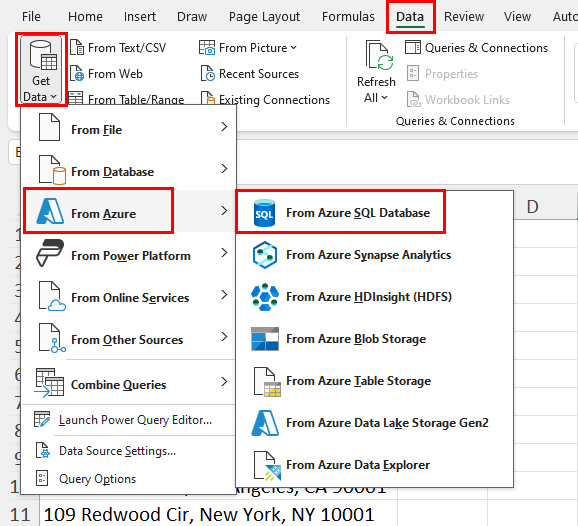Open the Refresh All dropdown arrow
The height and width of the screenshot is (526, 578).
[x=384, y=98]
